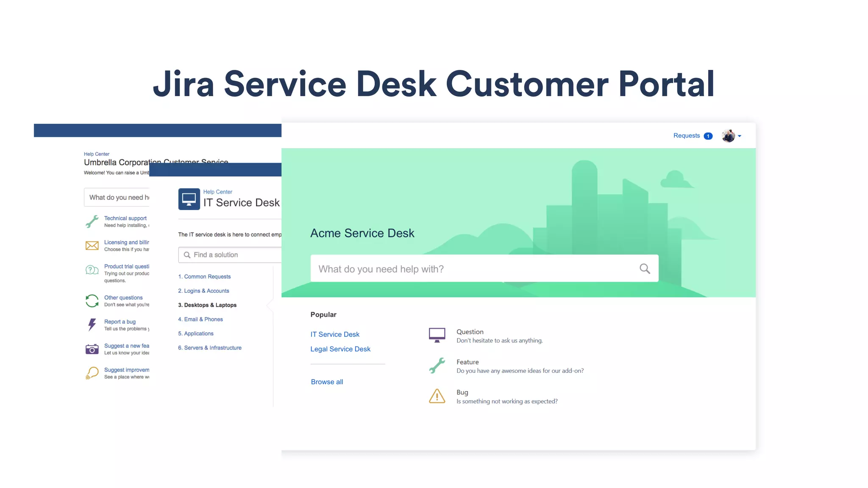868x488 pixels.
Task: Click the Other questions refresh arrows icon
Action: (x=92, y=301)
